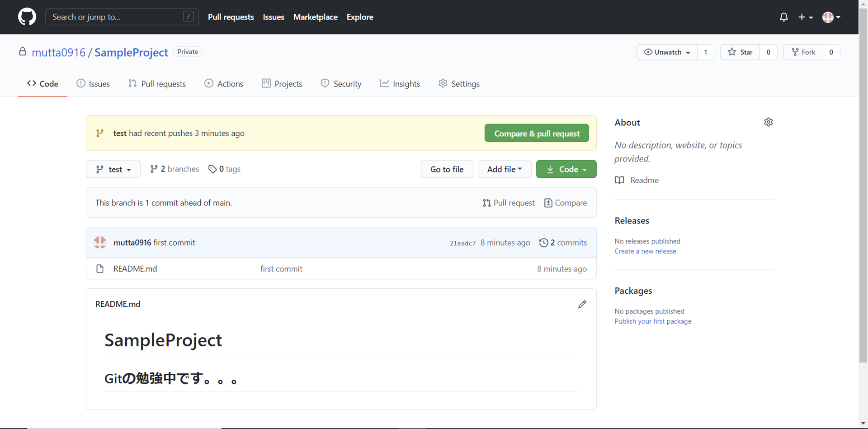Fork the repository
This screenshot has height=429, width=868.
pyautogui.click(x=803, y=52)
